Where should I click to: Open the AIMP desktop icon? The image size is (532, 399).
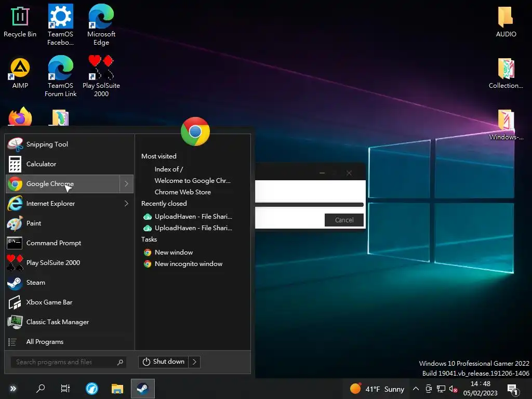pos(20,73)
